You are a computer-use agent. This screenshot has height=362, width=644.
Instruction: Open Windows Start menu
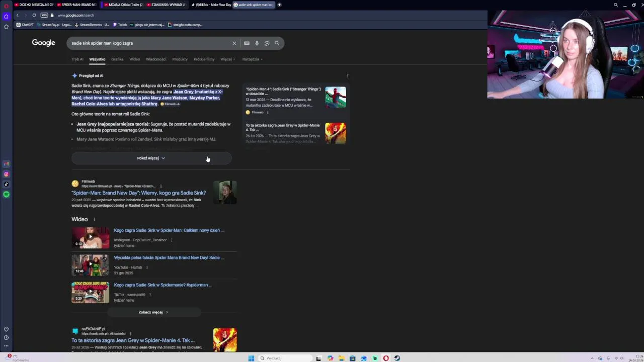(x=251, y=358)
